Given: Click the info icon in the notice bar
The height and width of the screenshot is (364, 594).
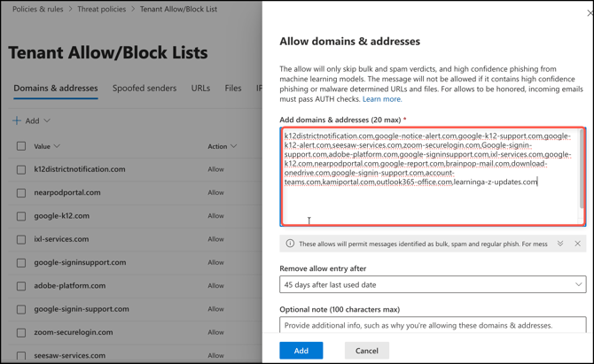Looking at the screenshot, I should coord(290,244).
